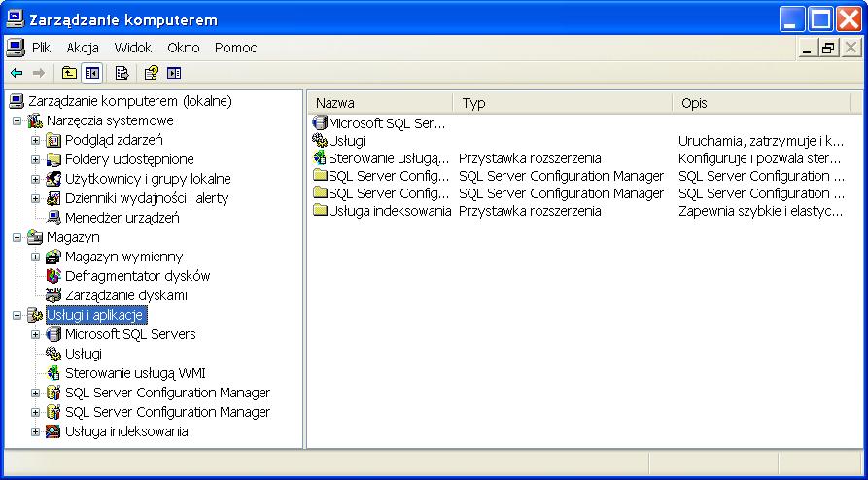Click the Export List toolbar icon
868x480 pixels.
coord(122,73)
